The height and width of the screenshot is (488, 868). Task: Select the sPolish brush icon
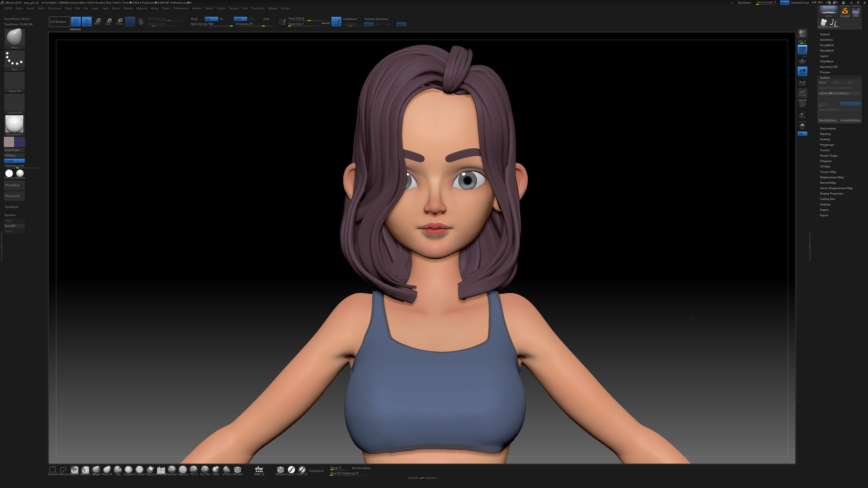[226, 470]
